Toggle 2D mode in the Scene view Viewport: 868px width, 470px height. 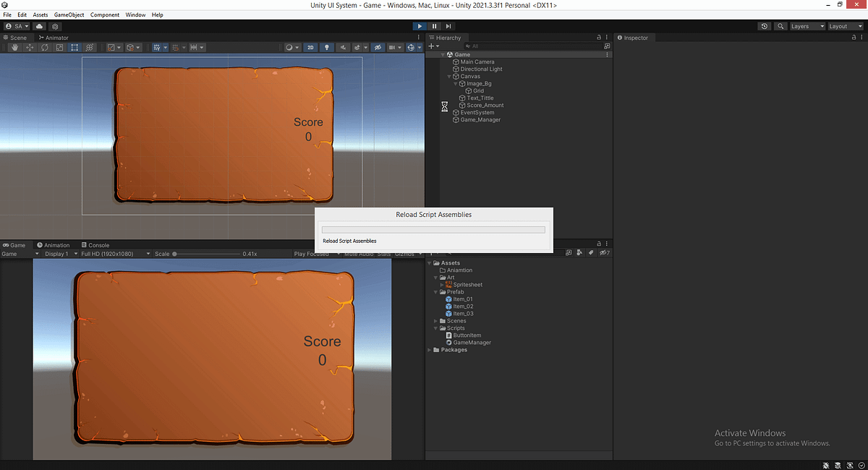pos(310,47)
